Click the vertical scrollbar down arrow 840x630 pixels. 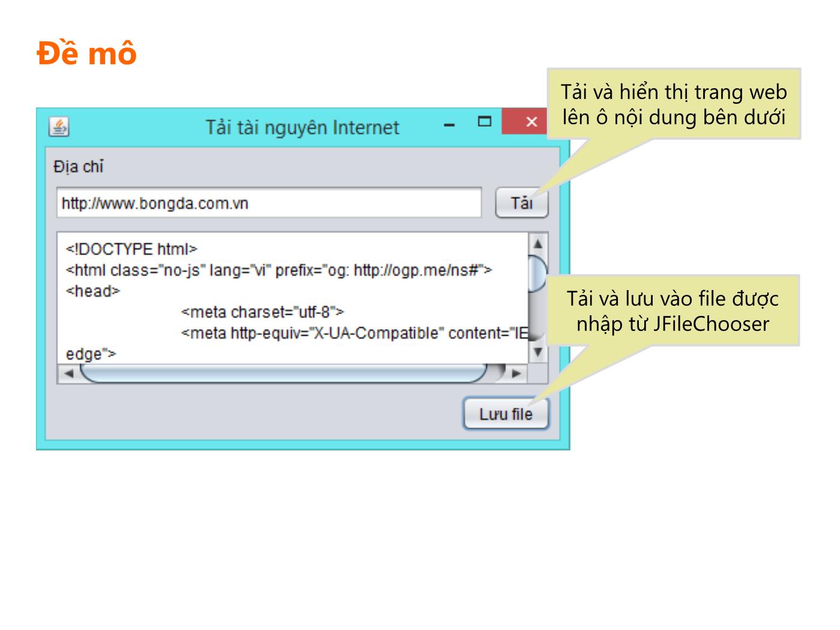click(538, 352)
